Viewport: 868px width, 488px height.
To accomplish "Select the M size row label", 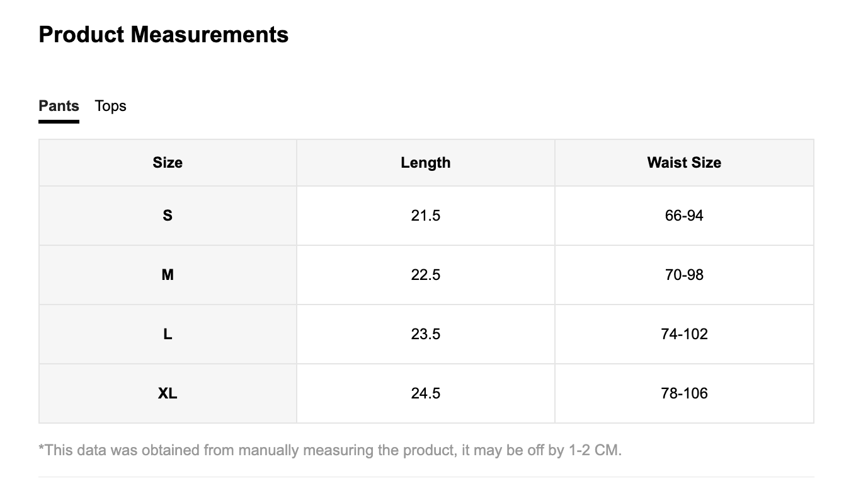I will [x=168, y=275].
